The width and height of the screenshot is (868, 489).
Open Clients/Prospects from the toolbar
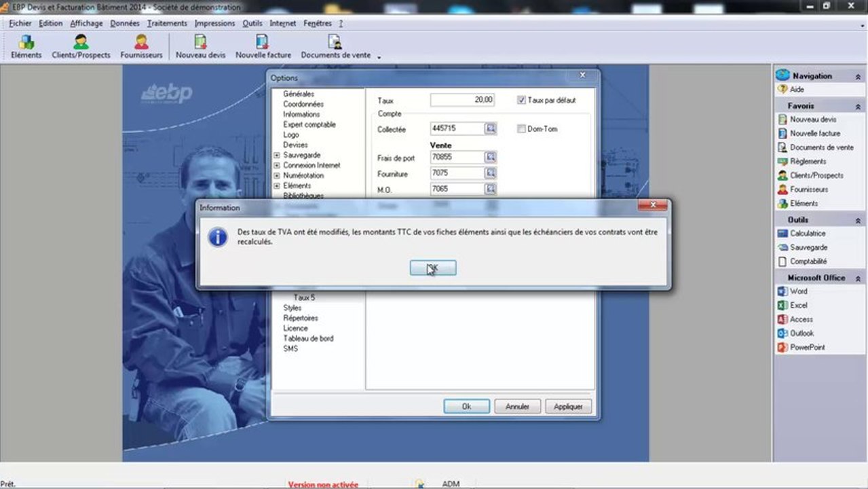coord(81,47)
